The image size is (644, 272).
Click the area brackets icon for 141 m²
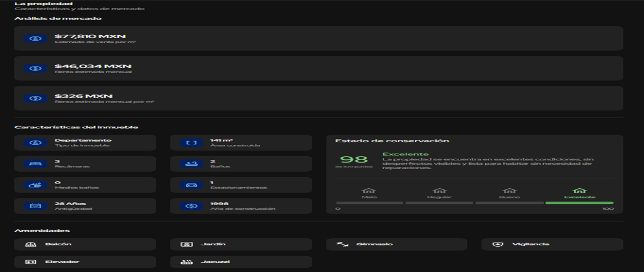click(x=191, y=143)
